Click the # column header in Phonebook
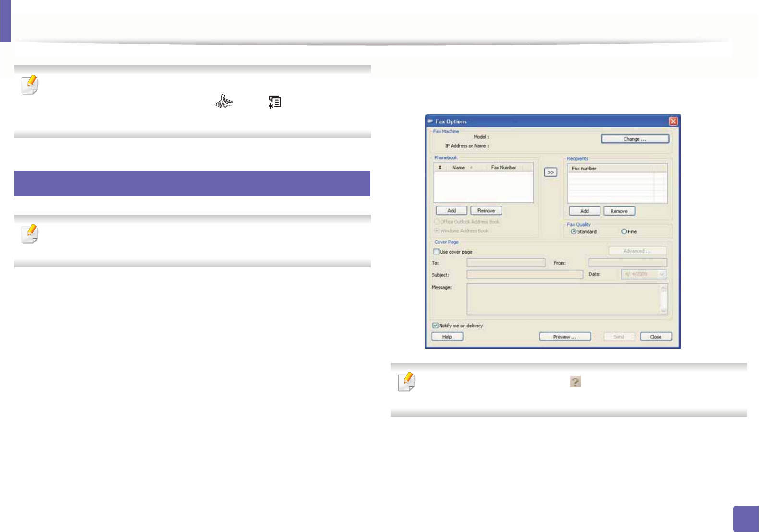 point(440,168)
